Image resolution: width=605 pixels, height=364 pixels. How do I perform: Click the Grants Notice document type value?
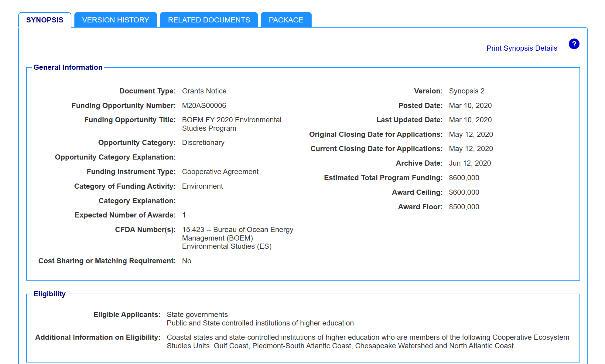(x=204, y=91)
